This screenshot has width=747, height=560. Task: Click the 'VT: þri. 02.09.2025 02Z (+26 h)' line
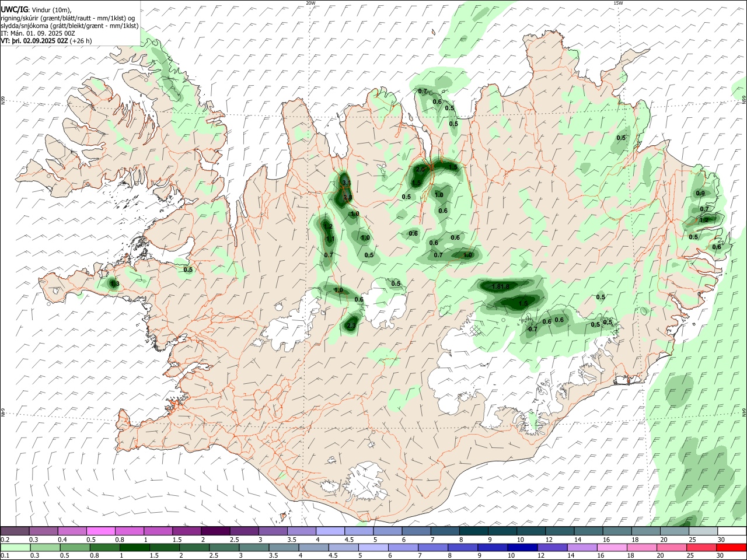pyautogui.click(x=46, y=41)
